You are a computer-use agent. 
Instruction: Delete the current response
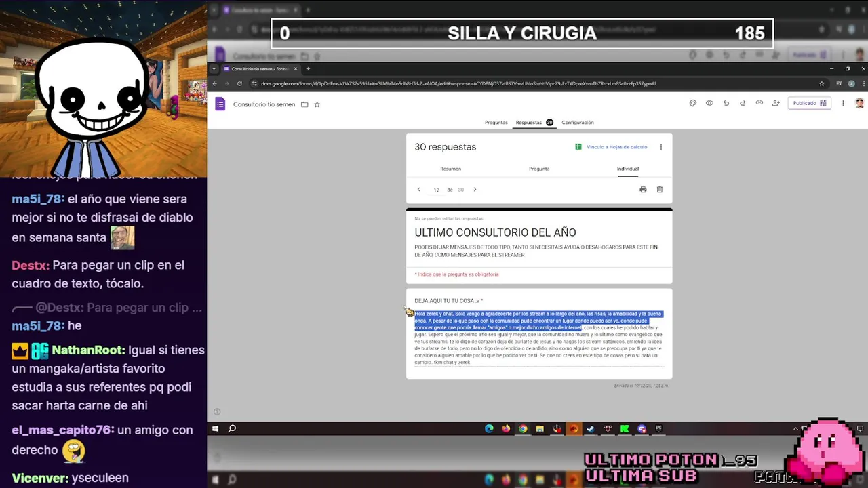(659, 190)
